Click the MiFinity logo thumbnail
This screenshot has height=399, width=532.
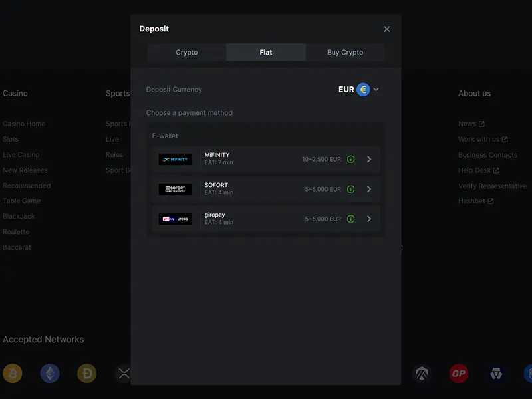click(175, 159)
